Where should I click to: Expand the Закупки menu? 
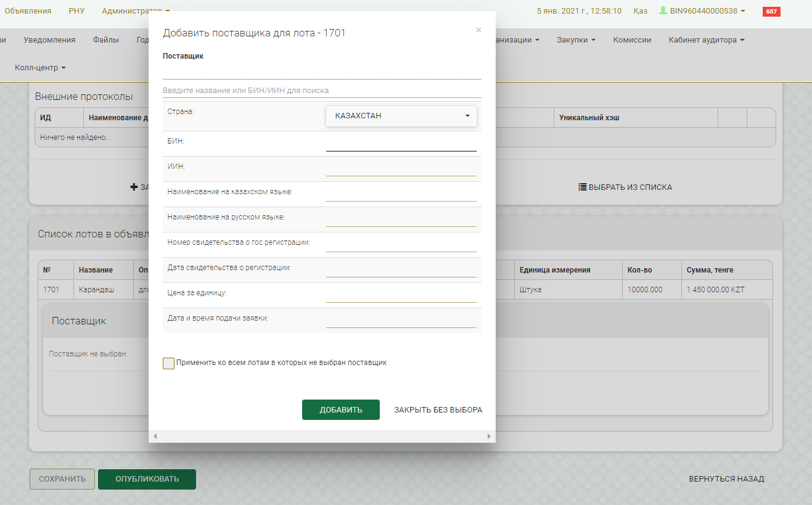point(575,40)
